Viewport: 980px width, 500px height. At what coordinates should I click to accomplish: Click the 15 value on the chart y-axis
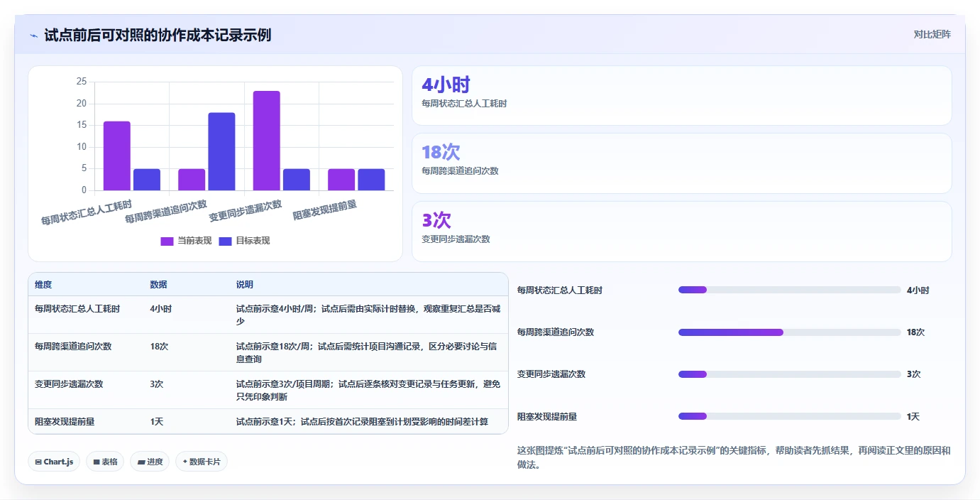coord(81,125)
